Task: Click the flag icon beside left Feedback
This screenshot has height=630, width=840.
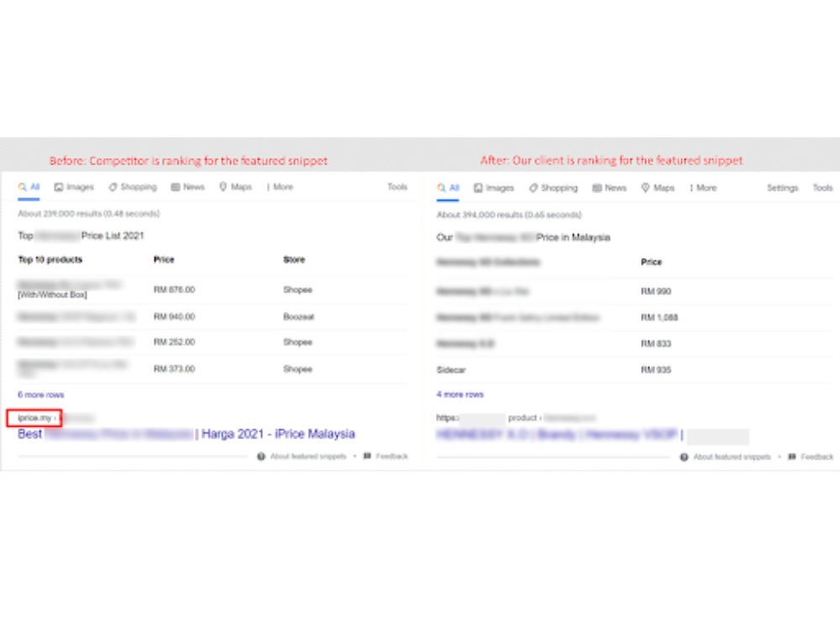Action: pyautogui.click(x=367, y=456)
